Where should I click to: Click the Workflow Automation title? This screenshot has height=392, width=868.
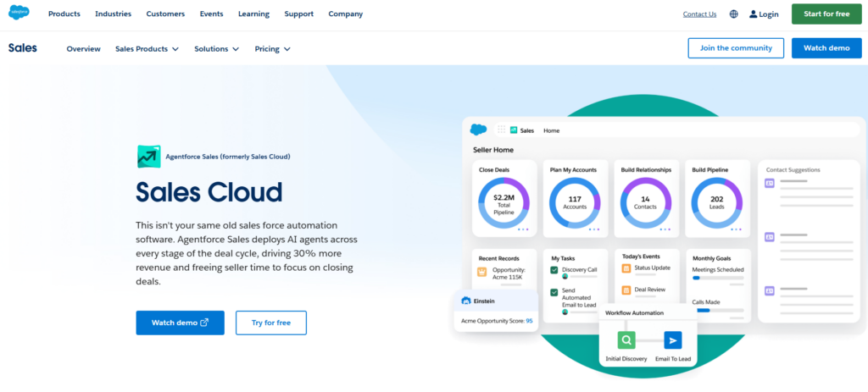pyautogui.click(x=634, y=313)
